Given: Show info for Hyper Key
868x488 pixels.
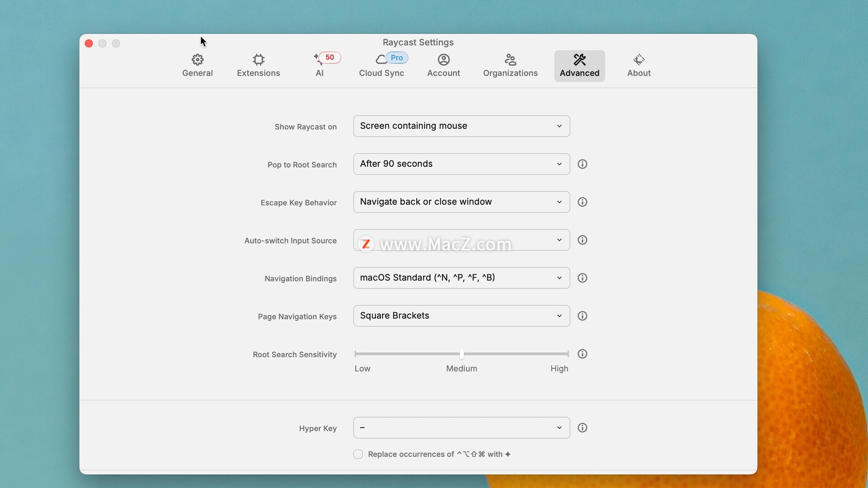Looking at the screenshot, I should tap(583, 428).
